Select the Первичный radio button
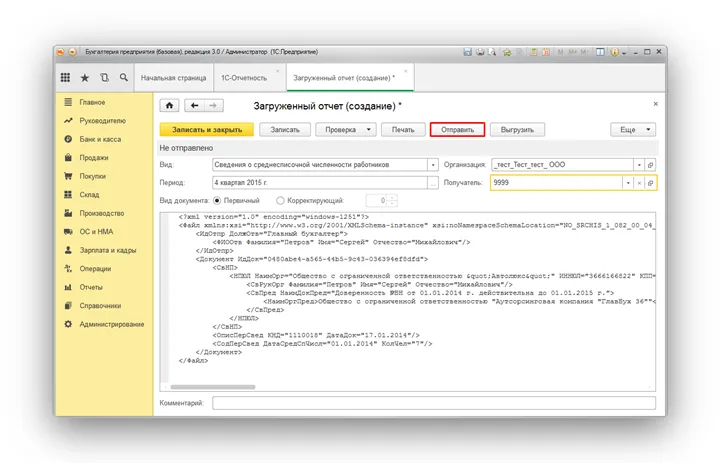Image resolution: width=720 pixels, height=463 pixels. tap(217, 201)
